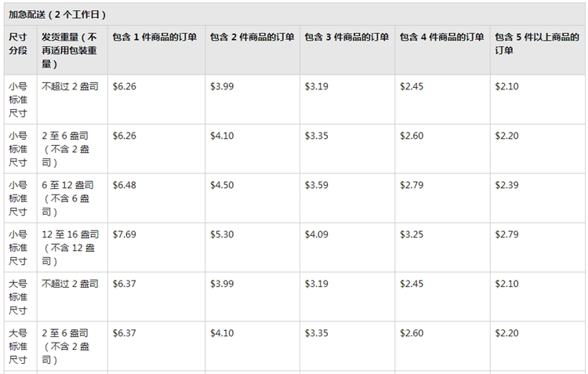Click the first 大号标准尺寸 size cell

point(17,297)
